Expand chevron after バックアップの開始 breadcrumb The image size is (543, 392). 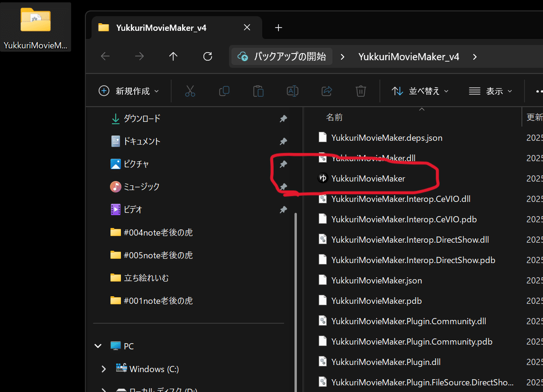342,57
